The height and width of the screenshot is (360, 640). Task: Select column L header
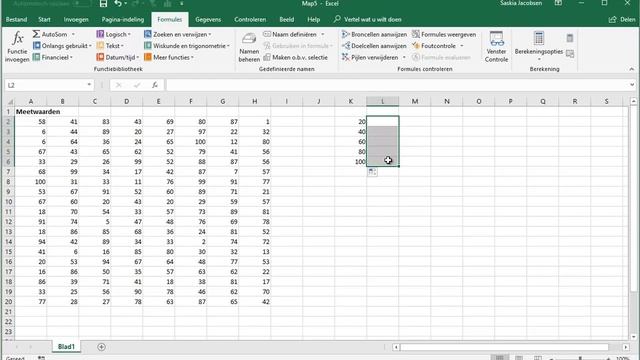click(382, 101)
